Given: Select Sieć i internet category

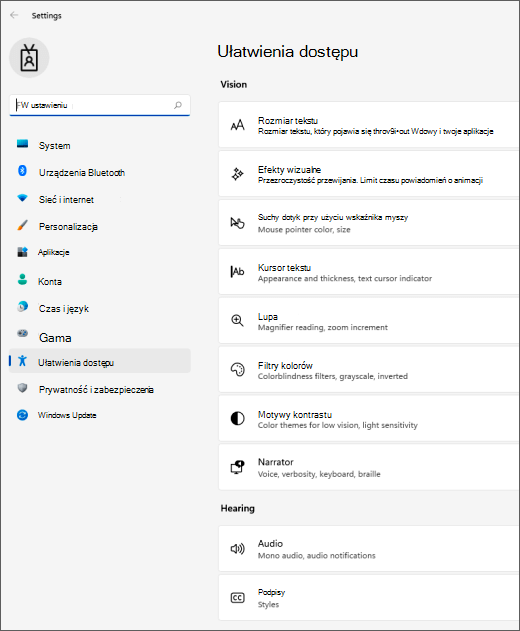Looking at the screenshot, I should [x=99, y=200].
